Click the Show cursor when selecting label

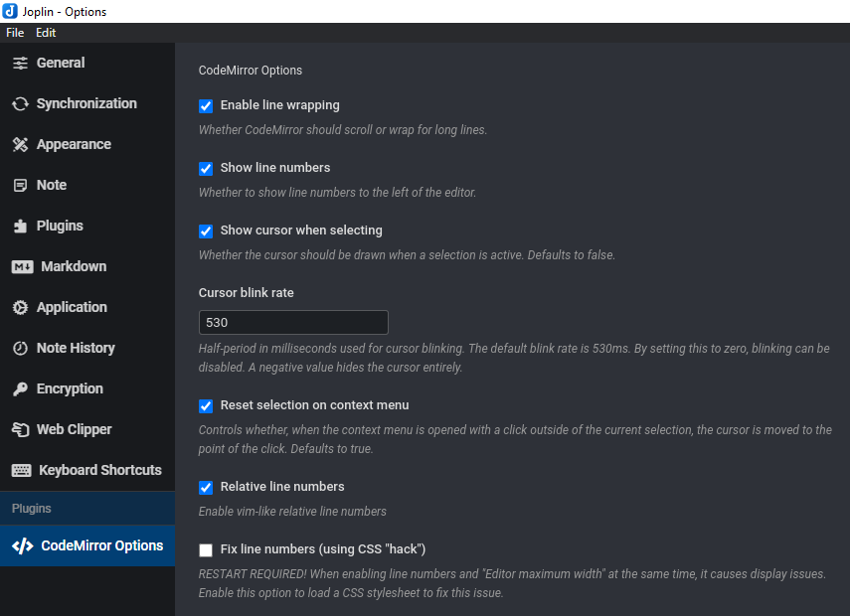coord(301,231)
